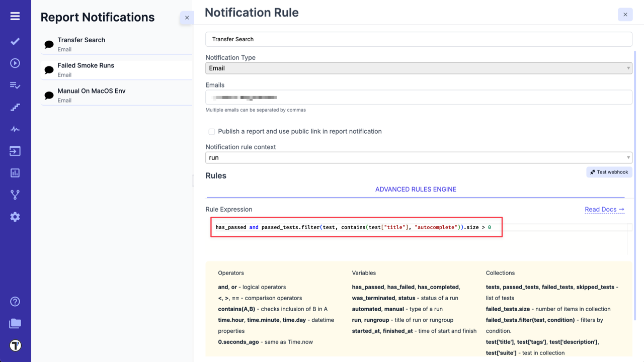
Task: Open analytics via the chart sidebar icon
Action: [15, 172]
